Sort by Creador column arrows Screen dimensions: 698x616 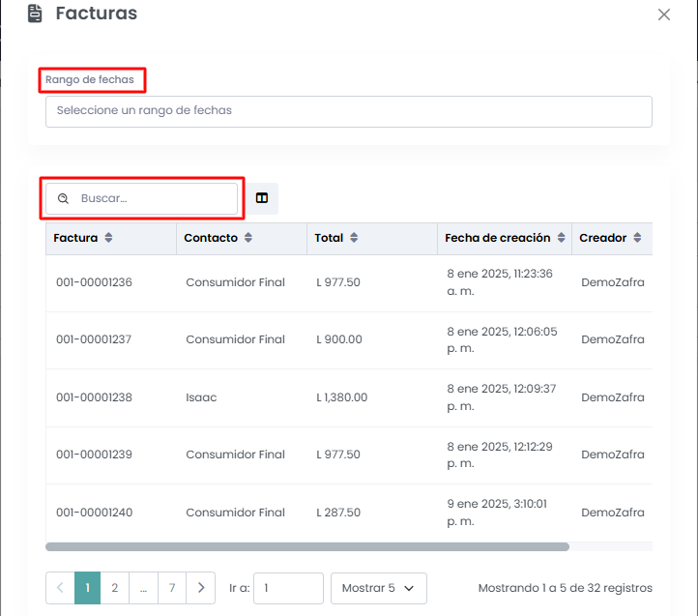click(x=637, y=238)
